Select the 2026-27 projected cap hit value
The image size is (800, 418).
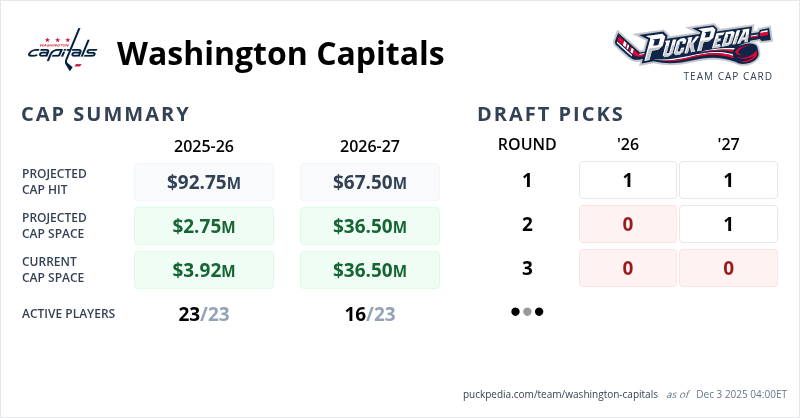[x=370, y=182]
